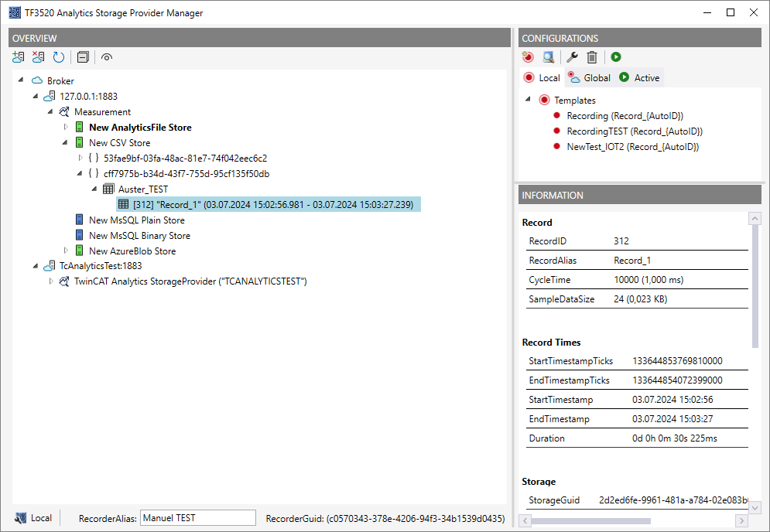Screen dimensions: 770x532
Task: Select the [312] "Record_1" recording row
Action: tap(269, 205)
